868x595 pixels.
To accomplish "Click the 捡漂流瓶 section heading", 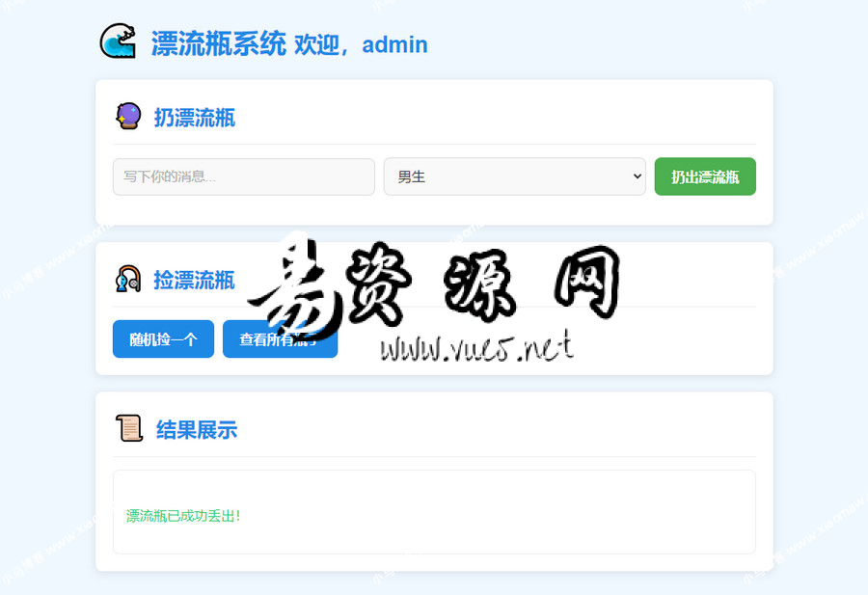I will point(194,281).
